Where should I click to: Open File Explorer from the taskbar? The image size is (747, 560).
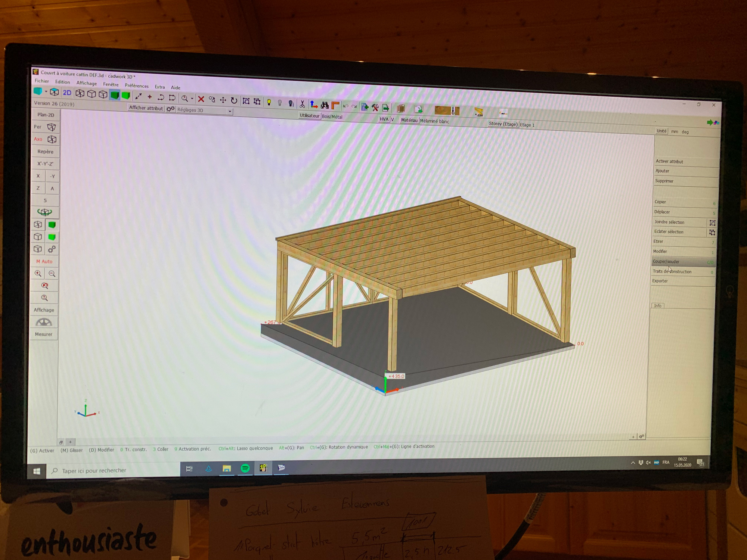coord(227,469)
